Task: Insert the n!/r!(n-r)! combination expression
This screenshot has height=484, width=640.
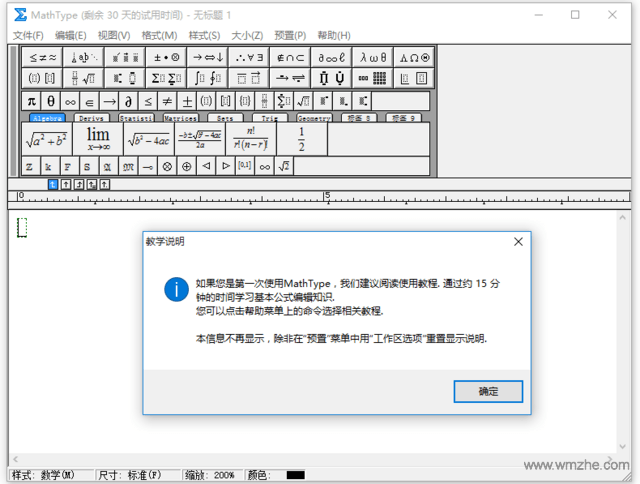Action: click(251, 139)
